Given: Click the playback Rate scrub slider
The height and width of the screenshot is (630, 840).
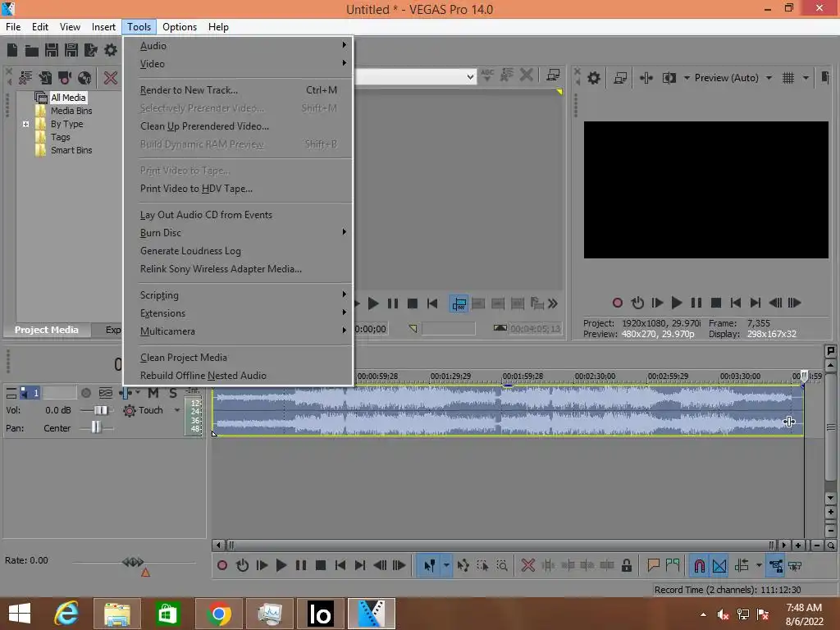Looking at the screenshot, I should (134, 562).
